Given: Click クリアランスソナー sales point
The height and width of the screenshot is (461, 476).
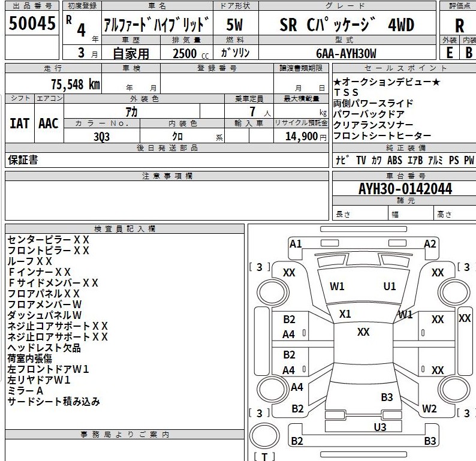Looking at the screenshot, I should click(373, 125).
